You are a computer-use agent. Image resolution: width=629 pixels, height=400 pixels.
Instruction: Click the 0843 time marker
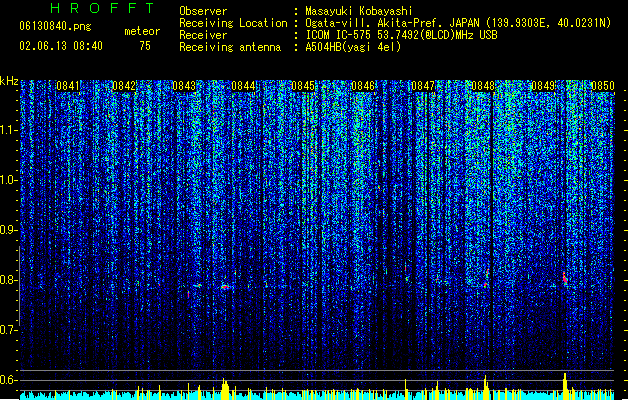[184, 86]
